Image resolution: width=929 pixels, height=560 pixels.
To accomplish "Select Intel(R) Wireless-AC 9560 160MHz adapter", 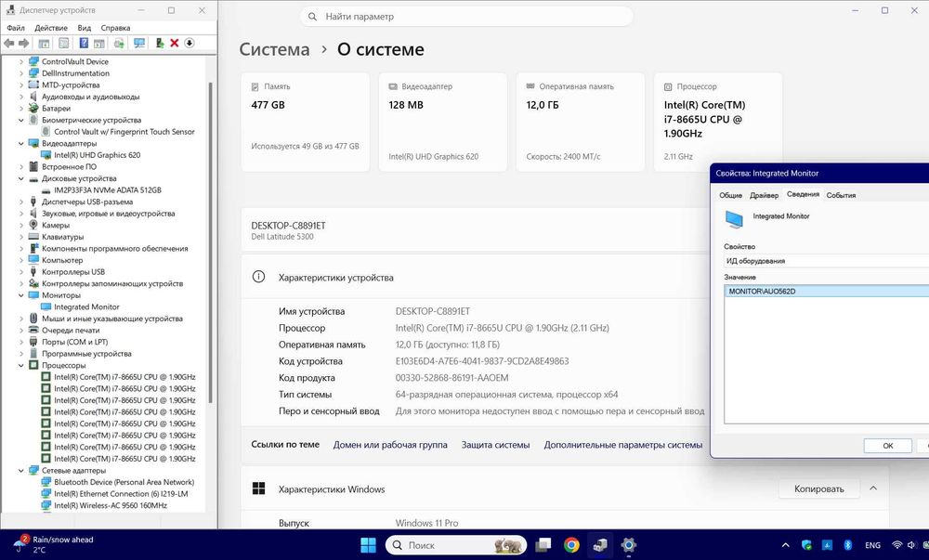I will point(111,505).
